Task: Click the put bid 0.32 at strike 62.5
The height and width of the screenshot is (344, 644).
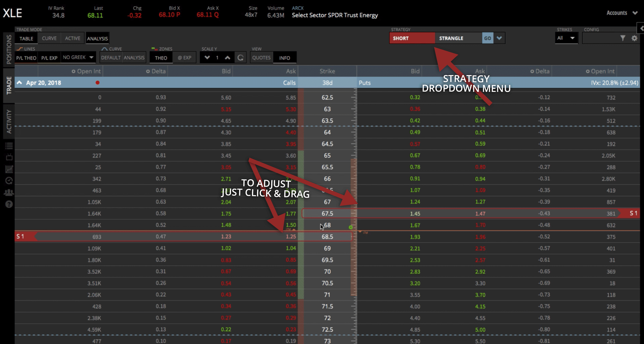Action: (x=415, y=97)
